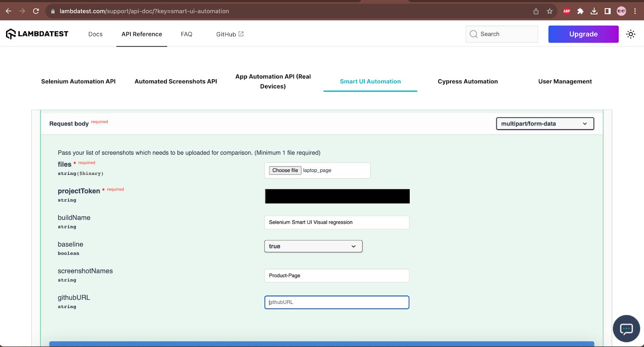Open the browser extensions puzzle icon
644x347 pixels.
click(x=580, y=11)
